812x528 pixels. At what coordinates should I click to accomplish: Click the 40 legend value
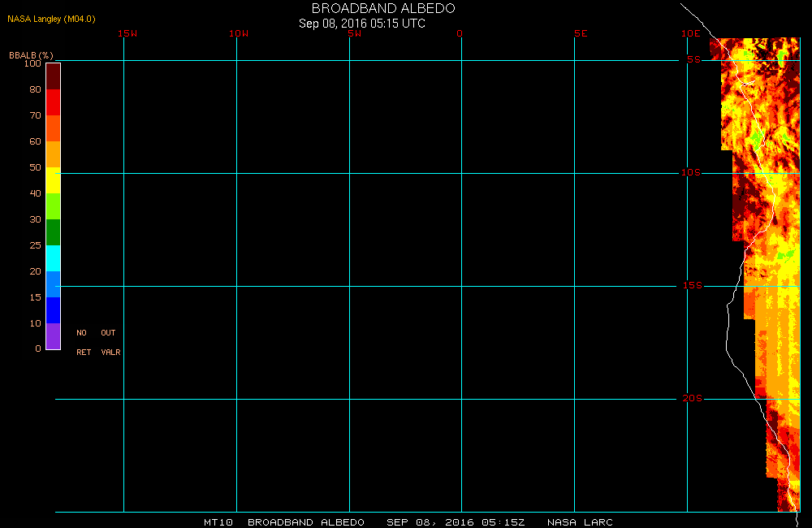pos(35,193)
